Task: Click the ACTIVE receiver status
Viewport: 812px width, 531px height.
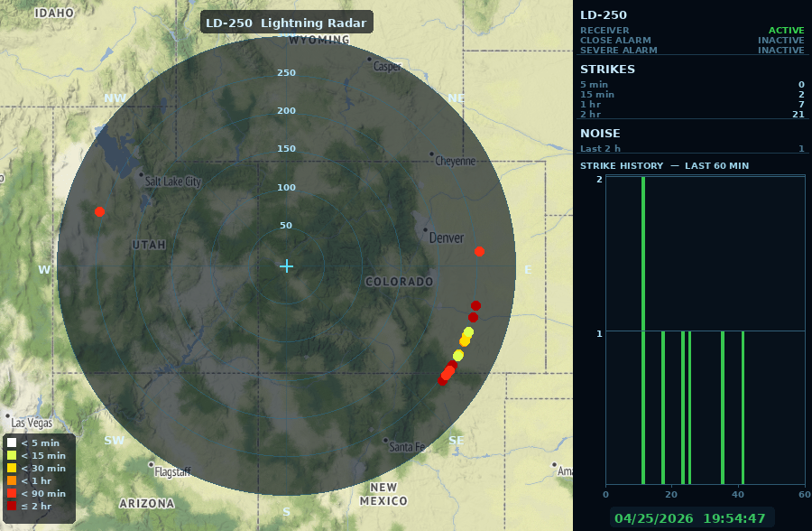Action: click(x=786, y=30)
